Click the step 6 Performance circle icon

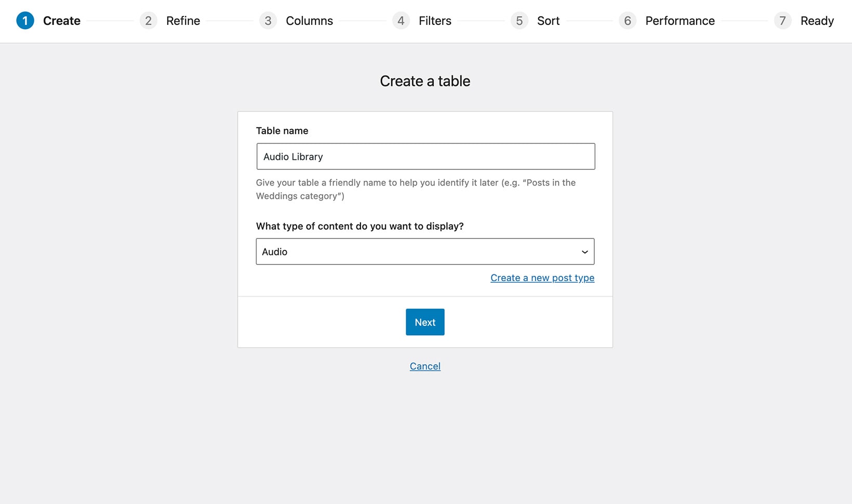coord(627,21)
